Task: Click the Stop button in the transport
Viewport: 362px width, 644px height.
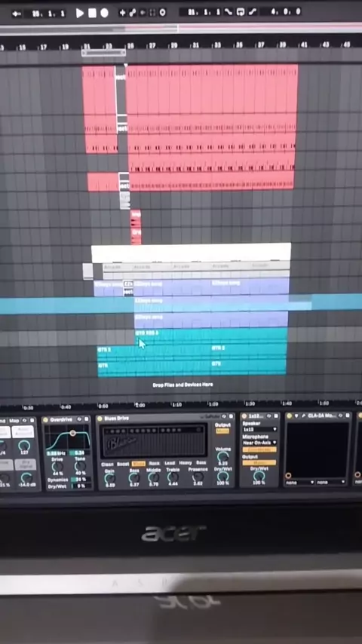Action: click(x=92, y=13)
